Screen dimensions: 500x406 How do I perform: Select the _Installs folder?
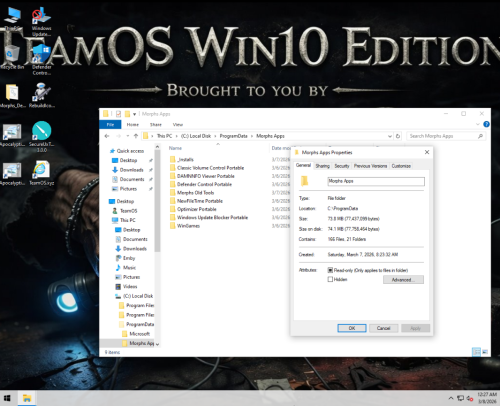(186, 160)
